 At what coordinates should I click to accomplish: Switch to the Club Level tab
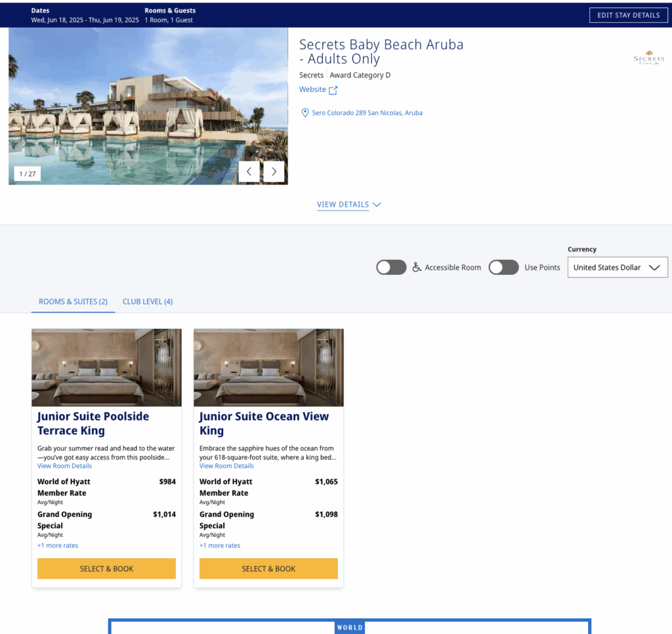(x=147, y=301)
